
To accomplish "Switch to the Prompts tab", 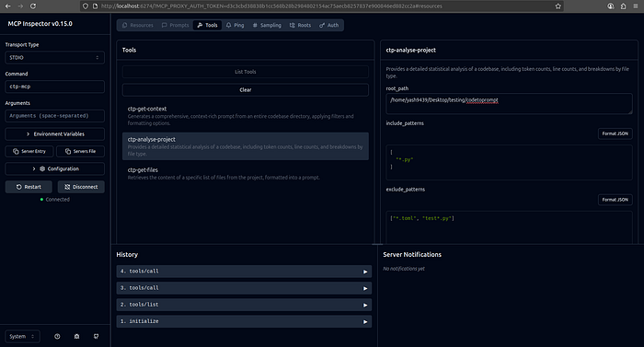I will tap(176, 25).
